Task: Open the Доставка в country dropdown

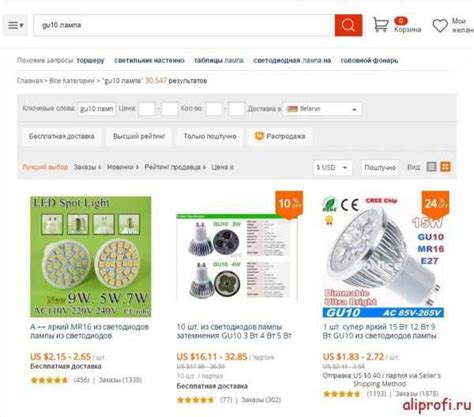Action: [x=322, y=109]
